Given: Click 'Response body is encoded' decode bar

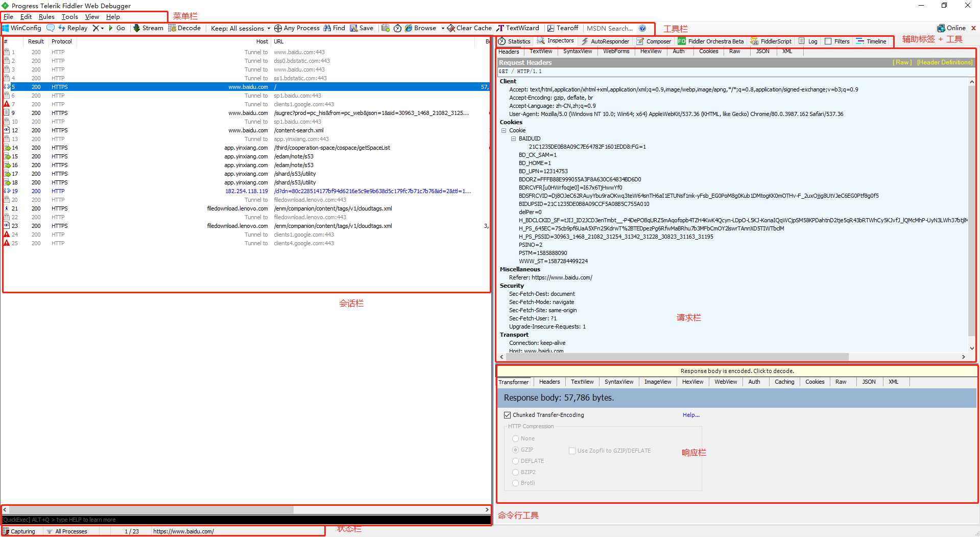Looking at the screenshot, I should pyautogui.click(x=737, y=371).
